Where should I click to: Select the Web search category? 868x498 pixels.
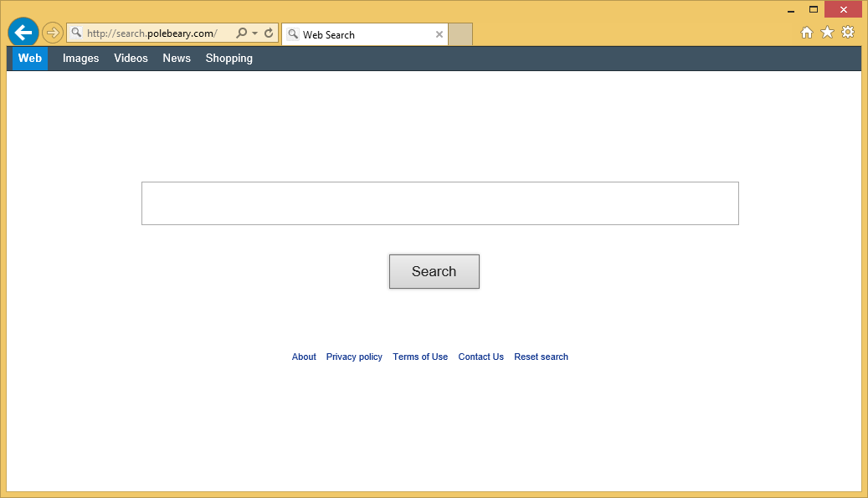pos(29,58)
